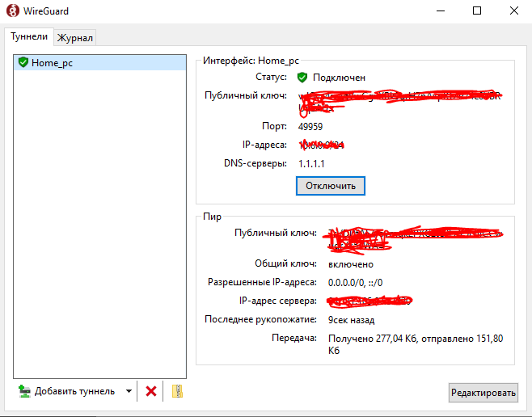Click the value включено for Общий ключ
This screenshot has width=532, height=417.
pyautogui.click(x=350, y=264)
